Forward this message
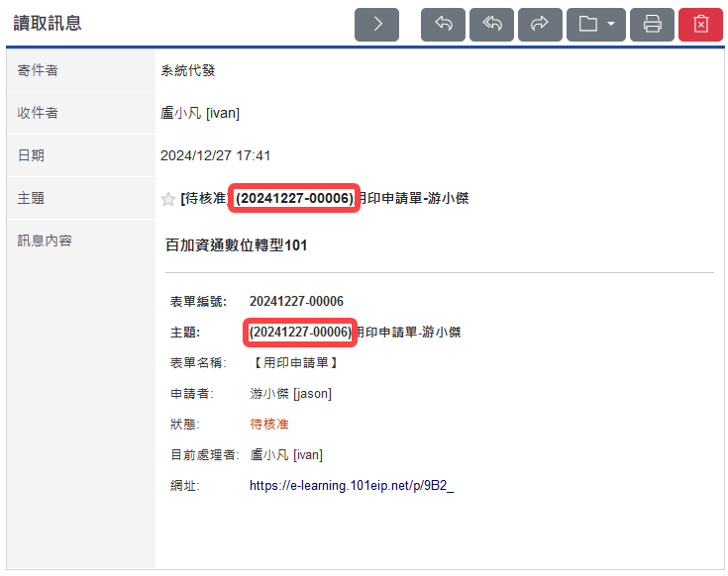 (540, 25)
